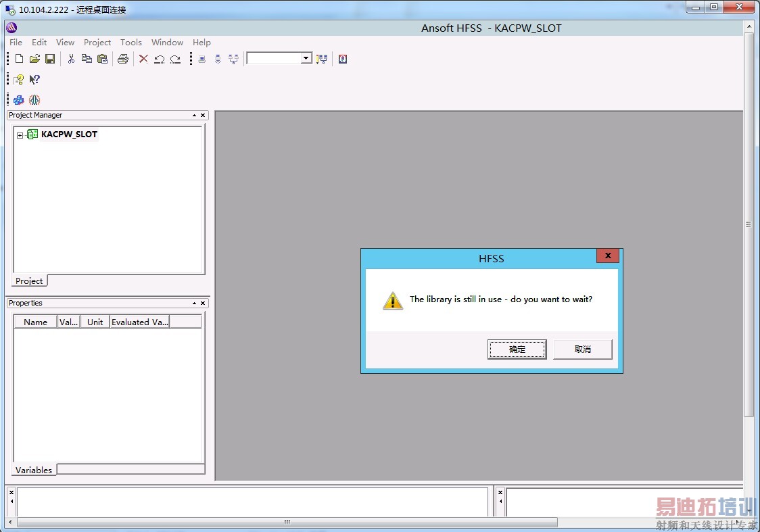Redo the action with the redo arrow

[175, 59]
